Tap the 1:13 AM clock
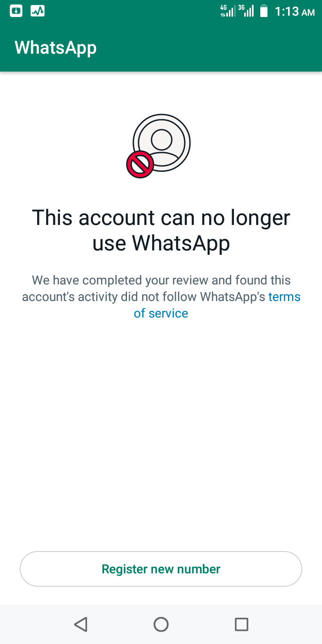 [x=295, y=11]
